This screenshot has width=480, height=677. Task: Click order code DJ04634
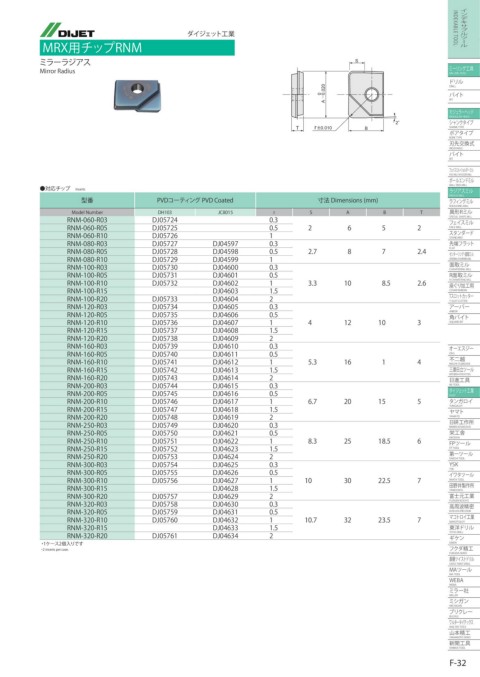pos(225,536)
